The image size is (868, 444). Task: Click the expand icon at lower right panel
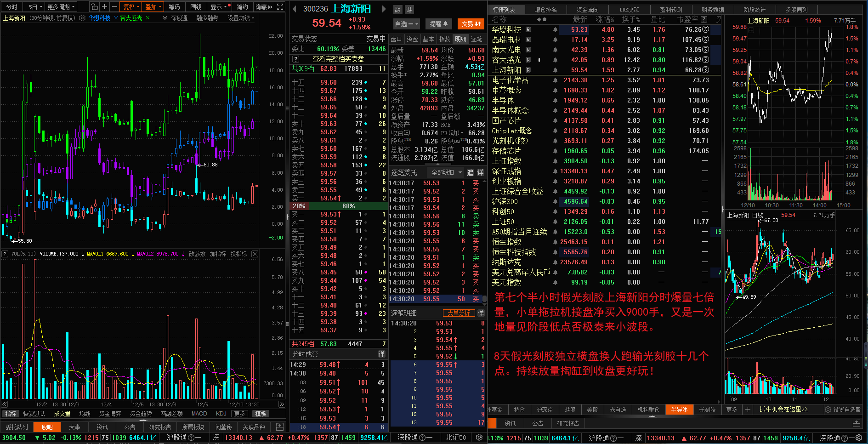pyautogui.click(x=856, y=423)
